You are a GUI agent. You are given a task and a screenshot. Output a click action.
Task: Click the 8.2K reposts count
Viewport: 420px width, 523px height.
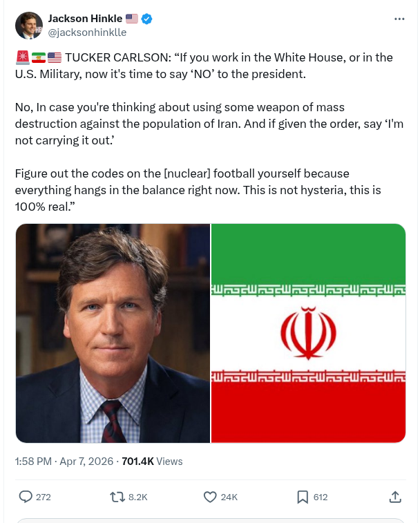click(x=138, y=497)
